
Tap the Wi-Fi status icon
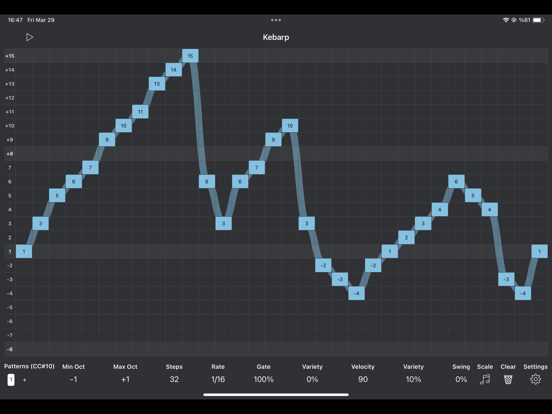[506, 20]
